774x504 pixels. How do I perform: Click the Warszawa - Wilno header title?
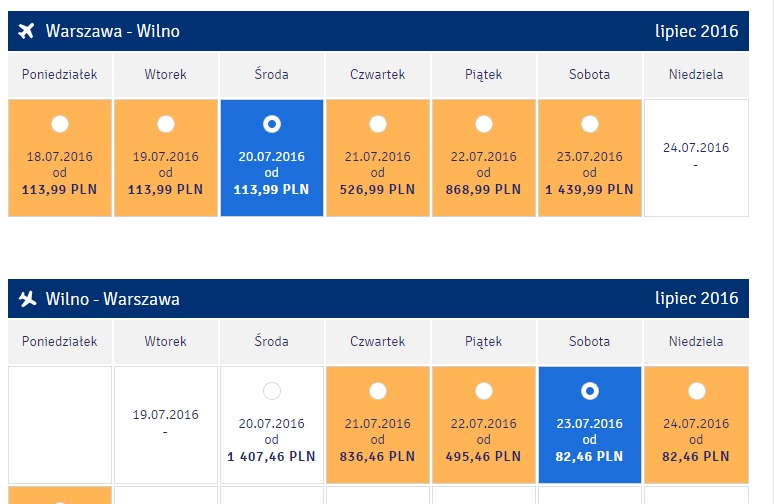[x=113, y=31]
